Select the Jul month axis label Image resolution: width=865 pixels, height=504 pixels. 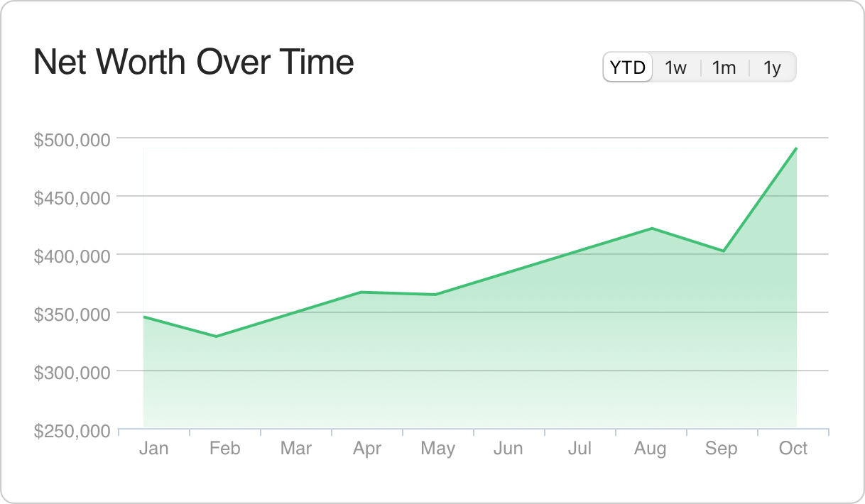[580, 449]
